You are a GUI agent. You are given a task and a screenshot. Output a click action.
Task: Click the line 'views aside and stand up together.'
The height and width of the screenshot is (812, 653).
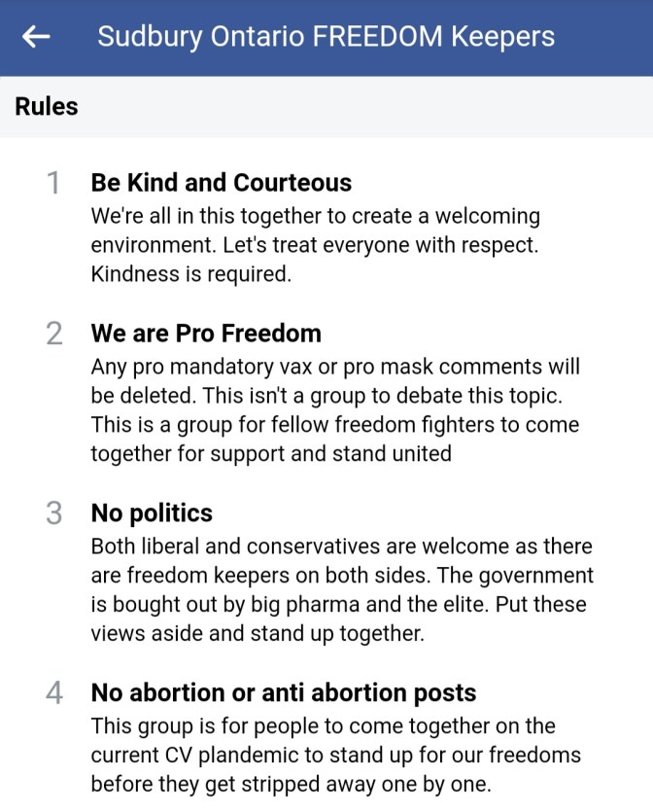coord(258,633)
